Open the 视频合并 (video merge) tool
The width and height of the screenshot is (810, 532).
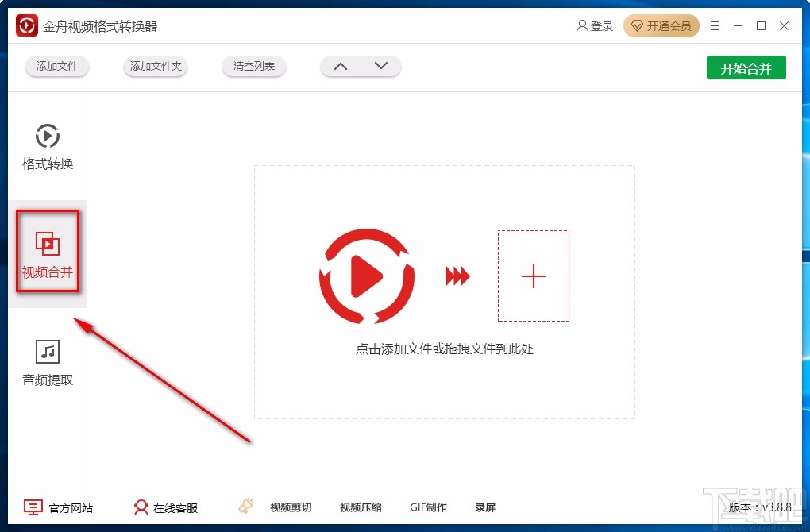pos(47,253)
